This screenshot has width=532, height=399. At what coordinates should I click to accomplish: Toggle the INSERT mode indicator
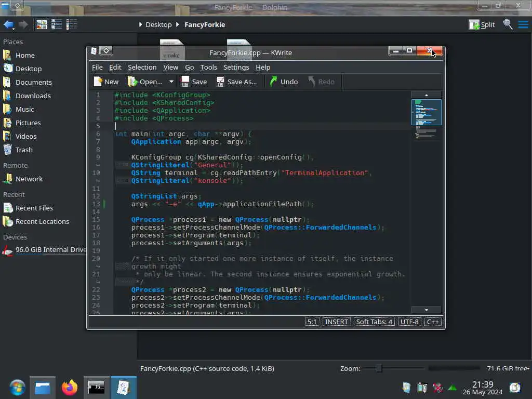336,322
